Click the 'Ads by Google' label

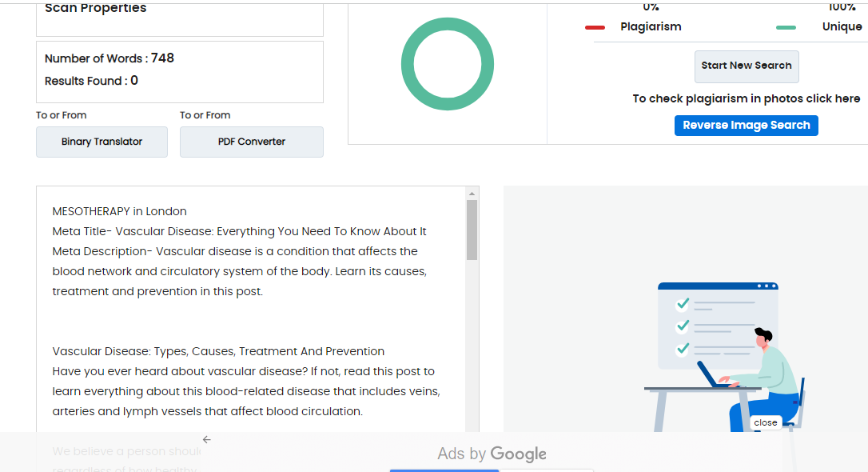coord(492,454)
